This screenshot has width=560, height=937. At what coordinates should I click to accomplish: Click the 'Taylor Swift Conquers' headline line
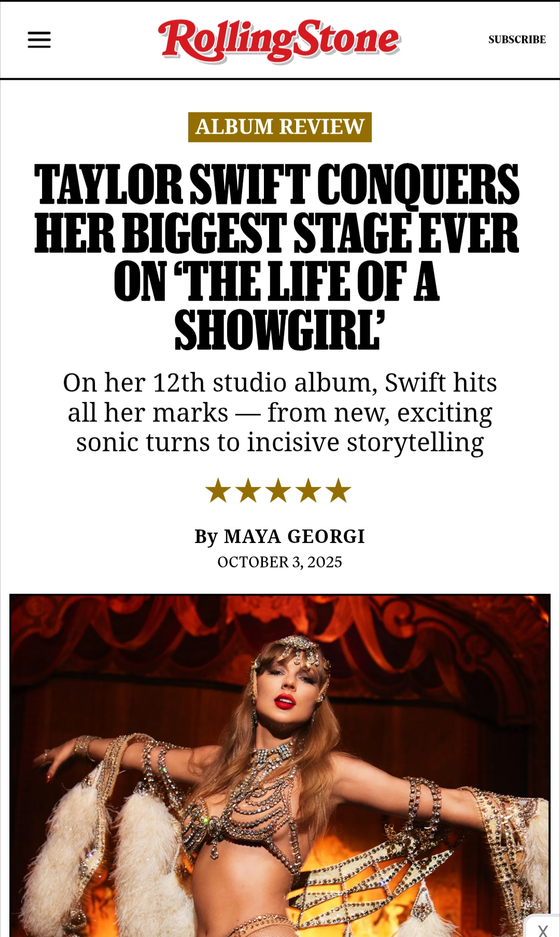[277, 185]
